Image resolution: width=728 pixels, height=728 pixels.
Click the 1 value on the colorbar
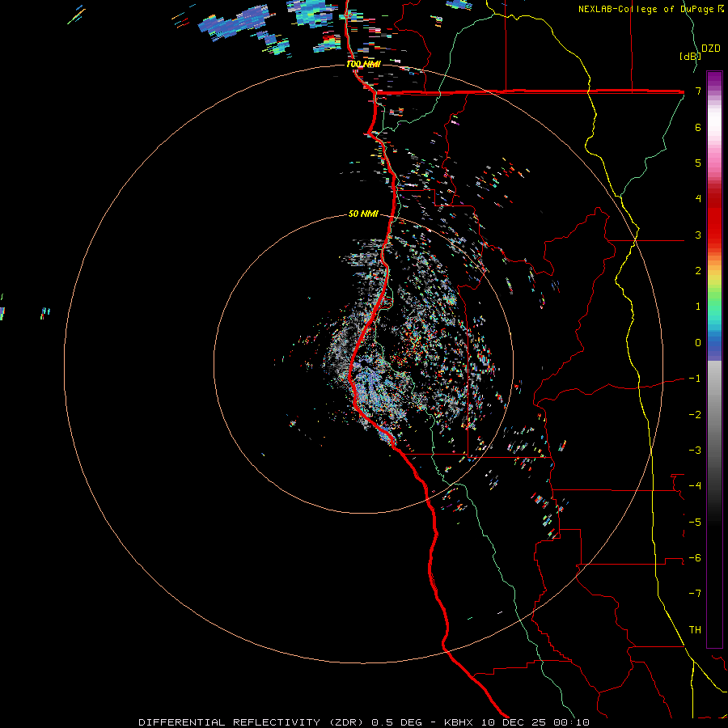click(698, 307)
